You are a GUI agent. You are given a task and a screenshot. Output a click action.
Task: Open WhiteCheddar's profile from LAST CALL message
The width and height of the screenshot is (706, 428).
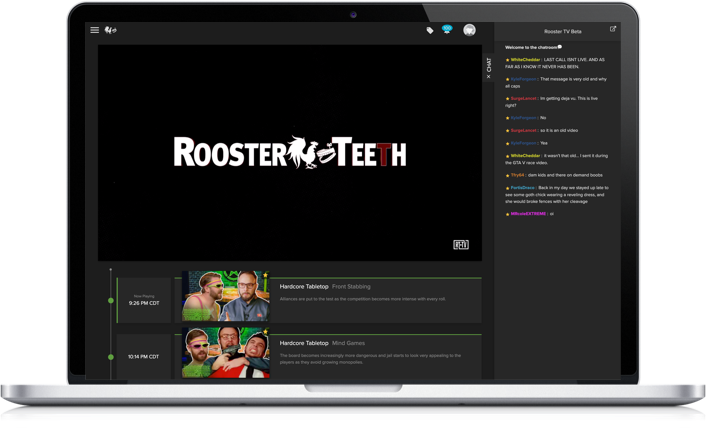pyautogui.click(x=525, y=59)
